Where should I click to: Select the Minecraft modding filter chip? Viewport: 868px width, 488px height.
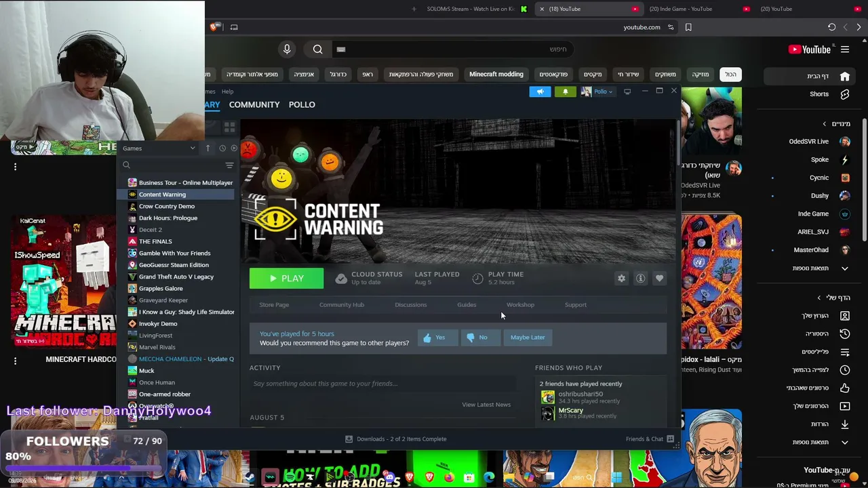click(x=496, y=75)
